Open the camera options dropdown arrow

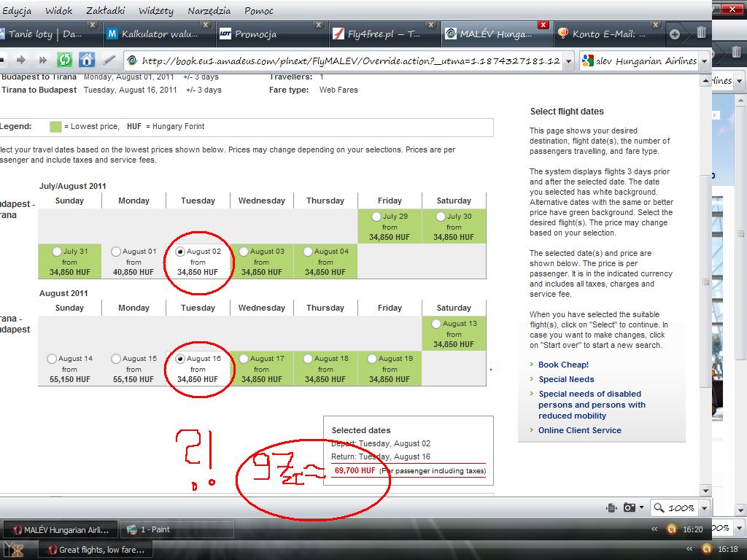point(642,507)
